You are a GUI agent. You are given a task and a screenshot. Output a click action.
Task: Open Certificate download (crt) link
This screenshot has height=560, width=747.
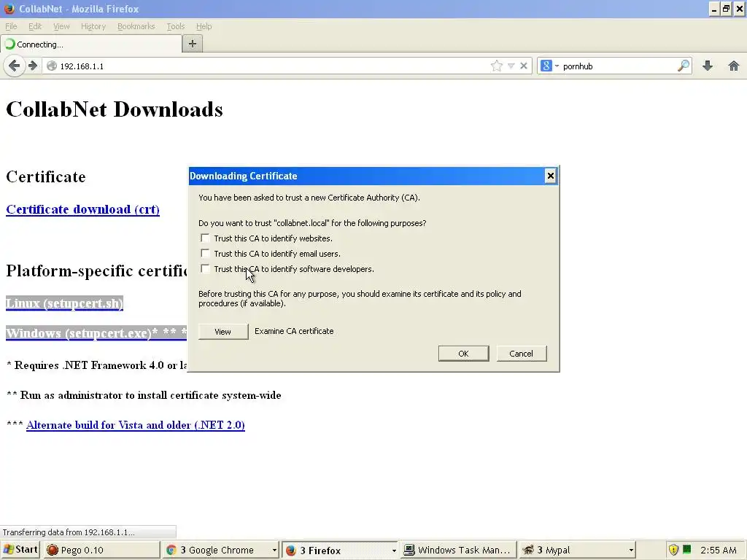pos(83,209)
